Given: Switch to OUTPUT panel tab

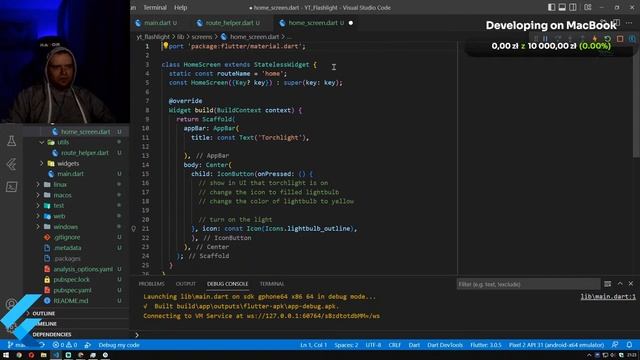Looking at the screenshot, I should (186, 284).
